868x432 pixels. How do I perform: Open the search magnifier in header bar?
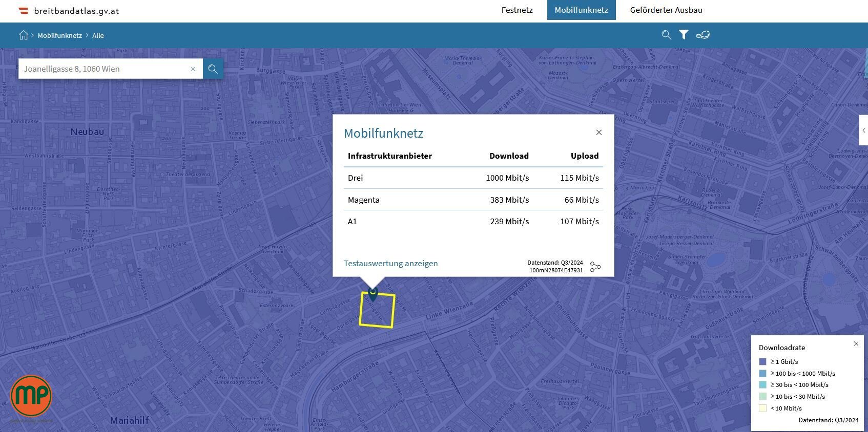[666, 35]
